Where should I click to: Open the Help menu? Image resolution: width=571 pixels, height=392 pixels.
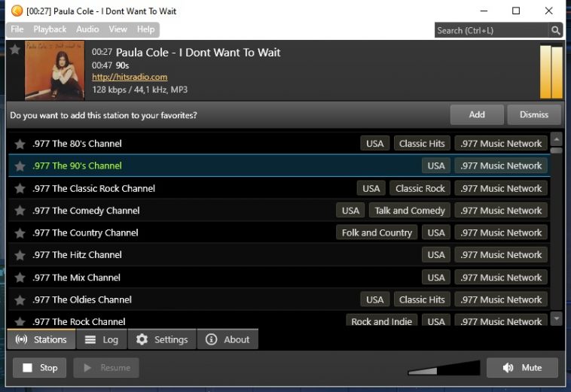[145, 29]
